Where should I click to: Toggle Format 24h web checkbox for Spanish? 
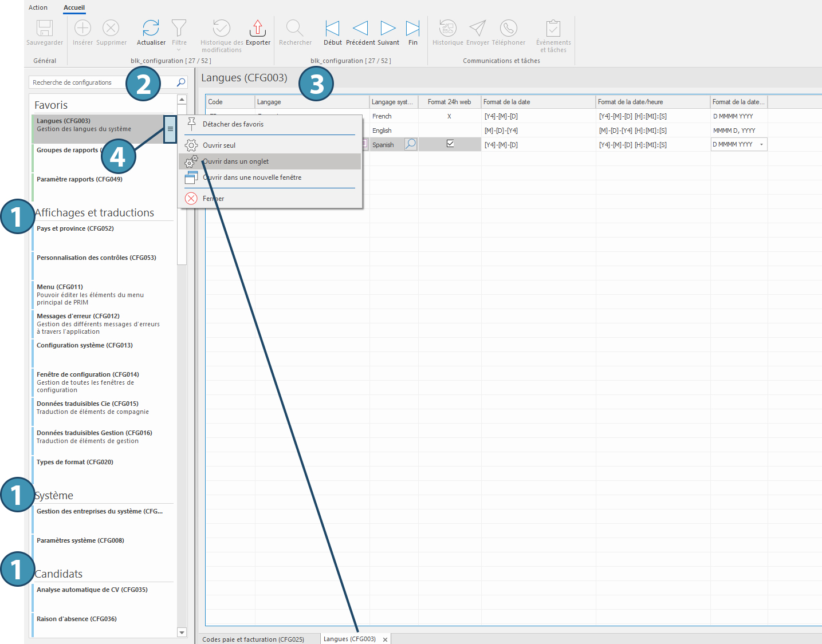click(450, 144)
